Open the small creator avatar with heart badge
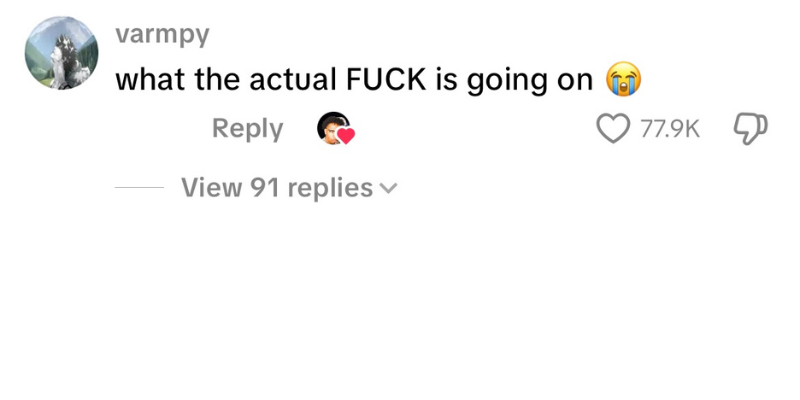 (335, 129)
